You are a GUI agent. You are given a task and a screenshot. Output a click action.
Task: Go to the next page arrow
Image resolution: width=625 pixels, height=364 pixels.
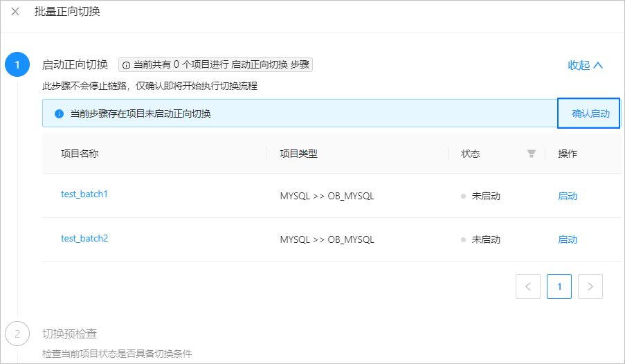590,286
